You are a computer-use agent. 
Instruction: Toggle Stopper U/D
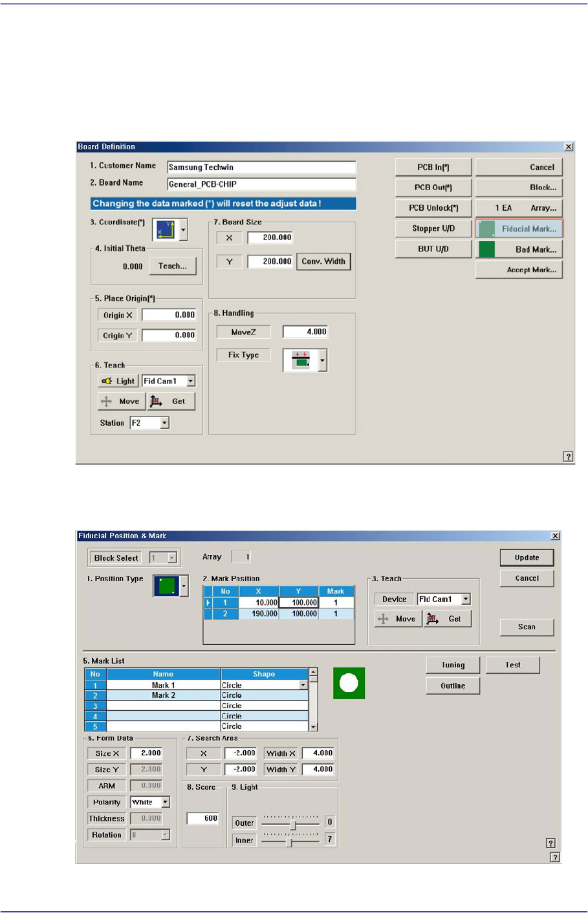(433, 228)
